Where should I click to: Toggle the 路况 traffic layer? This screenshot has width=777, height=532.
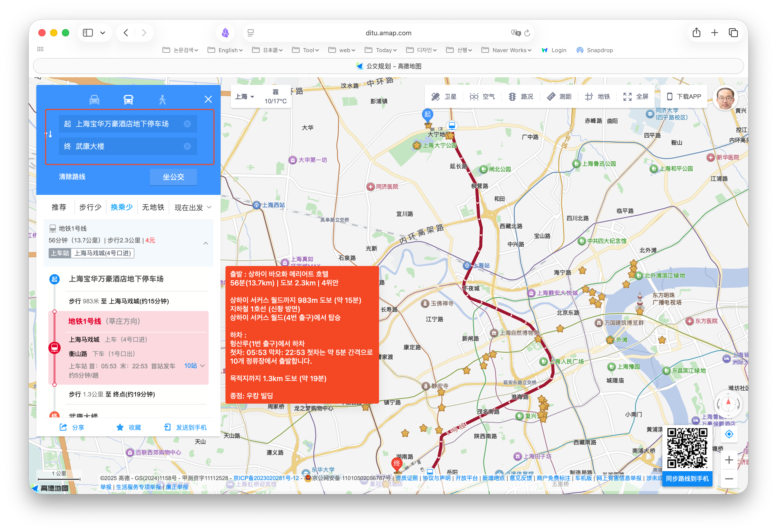point(521,97)
